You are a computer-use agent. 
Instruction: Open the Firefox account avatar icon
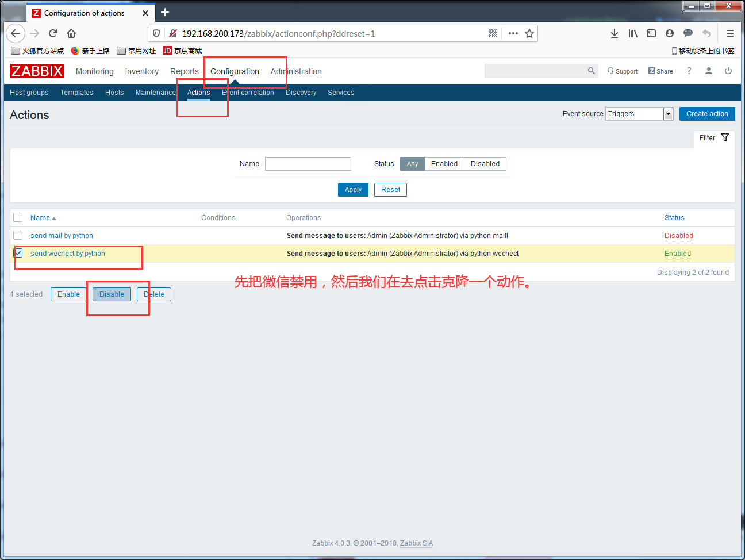pyautogui.click(x=670, y=33)
